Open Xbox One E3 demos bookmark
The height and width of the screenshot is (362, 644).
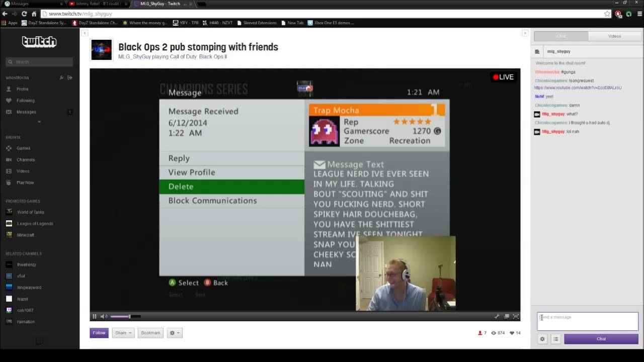coord(331,23)
